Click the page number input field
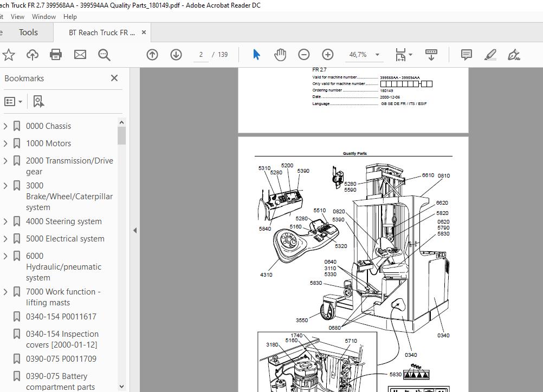Image resolution: width=543 pixels, height=392 pixels. click(201, 55)
